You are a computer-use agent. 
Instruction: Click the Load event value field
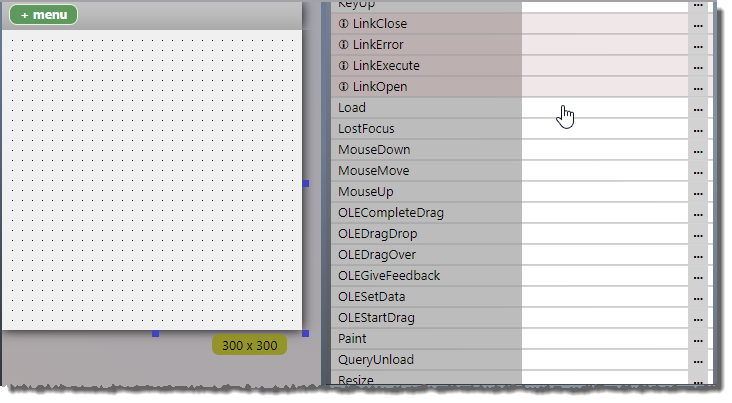[x=604, y=108]
